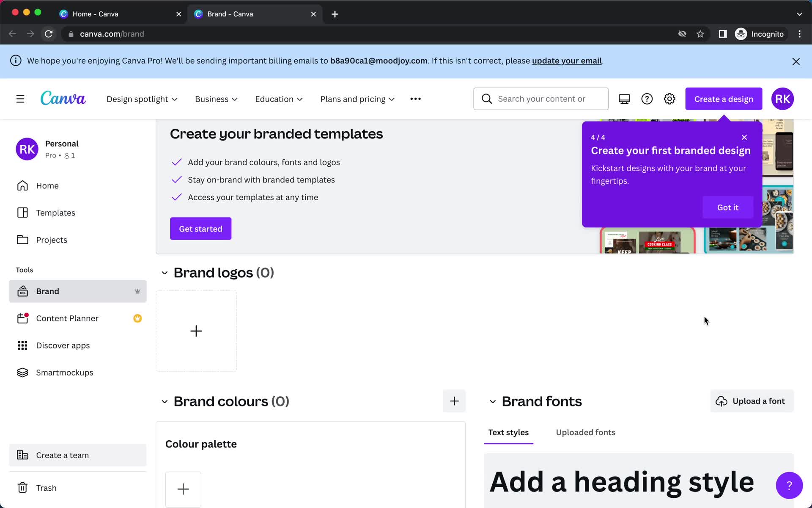
Task: Collapse the Brand colours section
Action: pos(165,401)
